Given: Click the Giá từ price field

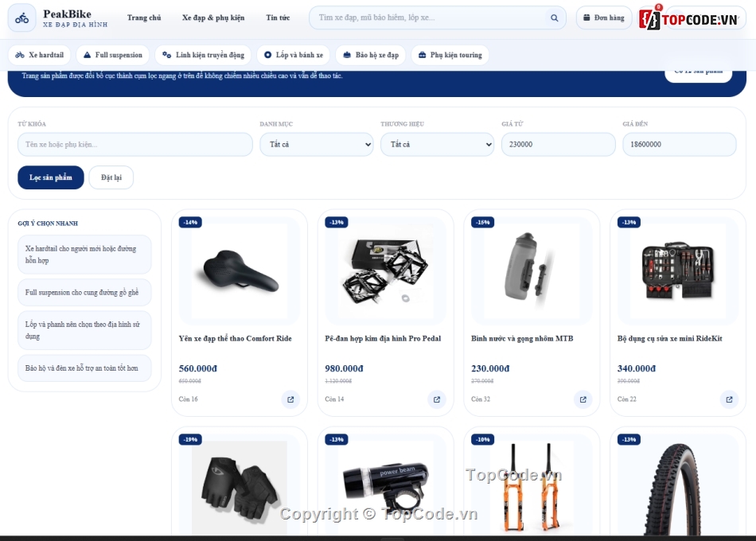Looking at the screenshot, I should (x=559, y=144).
